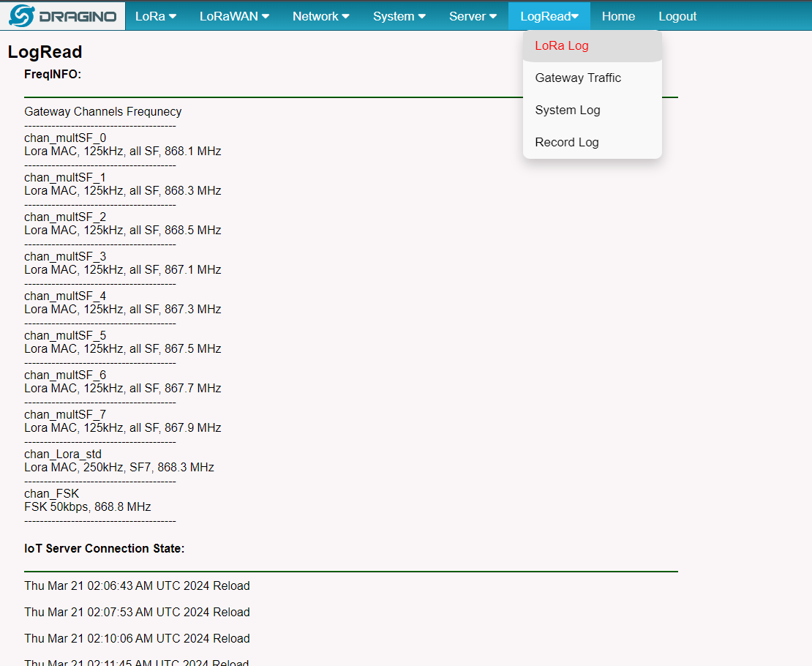Click the caret arrow next to System

(421, 17)
